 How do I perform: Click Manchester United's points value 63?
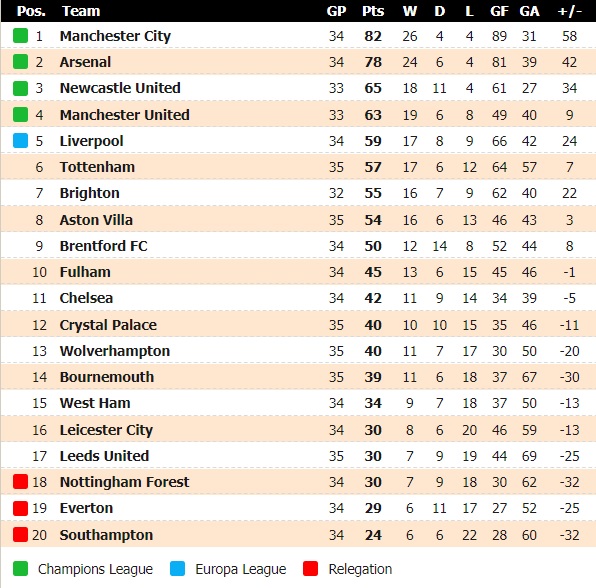[x=373, y=115]
